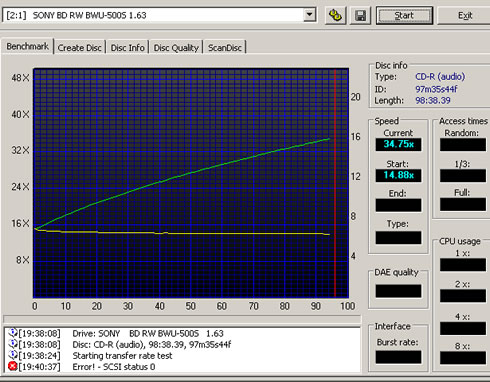Open the drive selection dropdown arrow
Viewport: 490px width, 382px height.
(x=310, y=15)
